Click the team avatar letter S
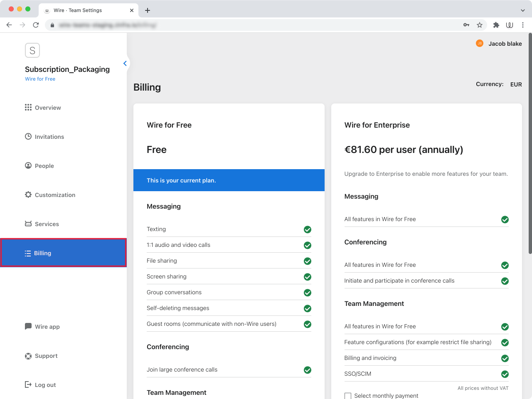This screenshot has height=399, width=532. pos(32,50)
